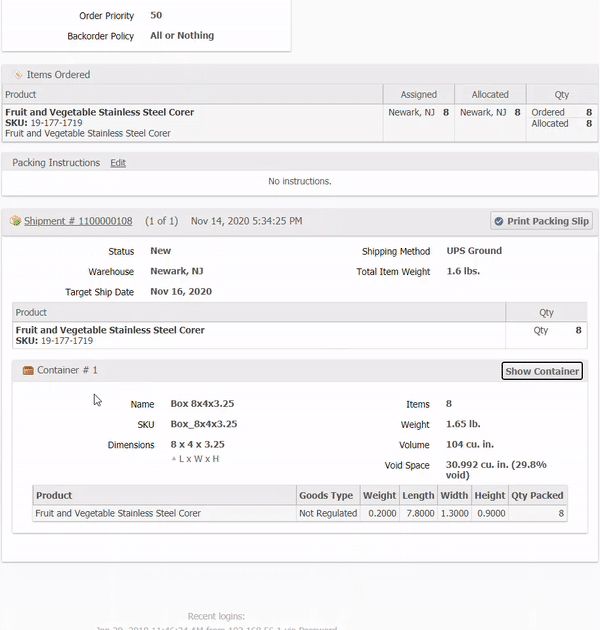600x630 pixels.
Task: Click the Goods Type column header
Action: click(326, 495)
